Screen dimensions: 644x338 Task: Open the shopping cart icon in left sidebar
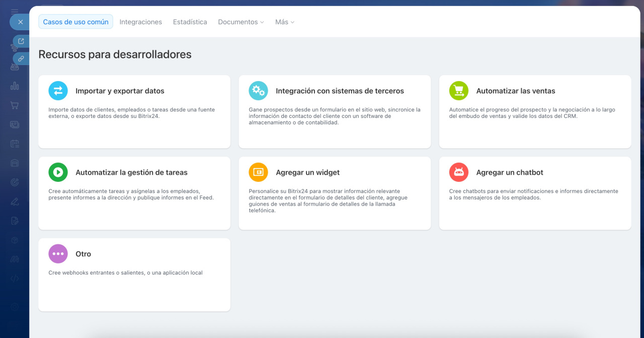15,105
